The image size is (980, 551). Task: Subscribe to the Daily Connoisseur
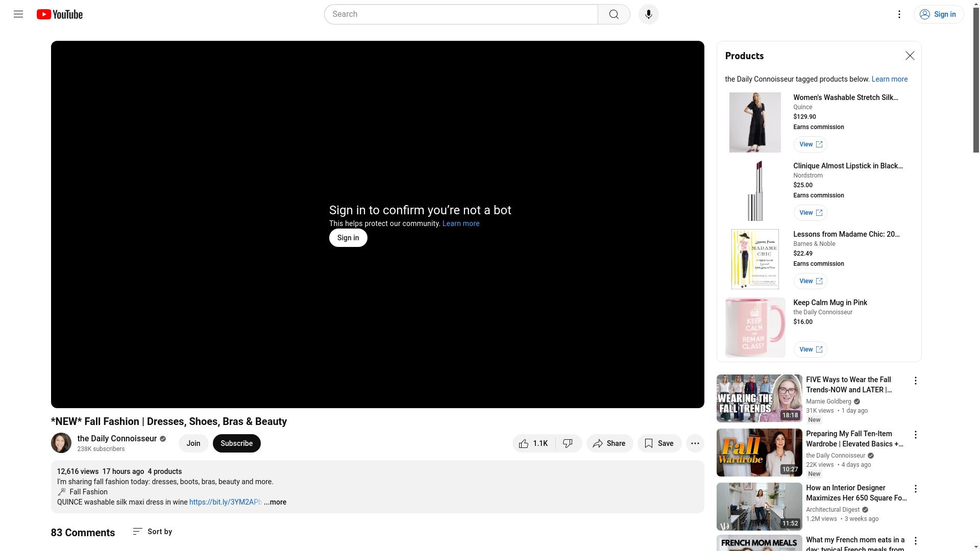237,443
